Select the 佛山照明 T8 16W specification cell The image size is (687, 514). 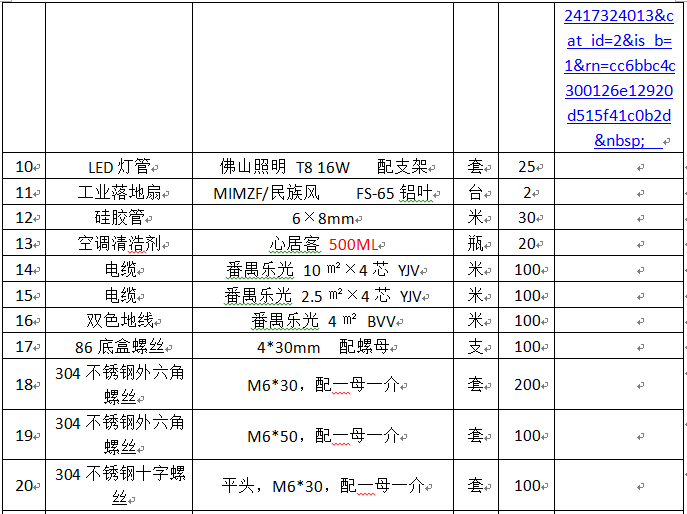click(x=322, y=167)
